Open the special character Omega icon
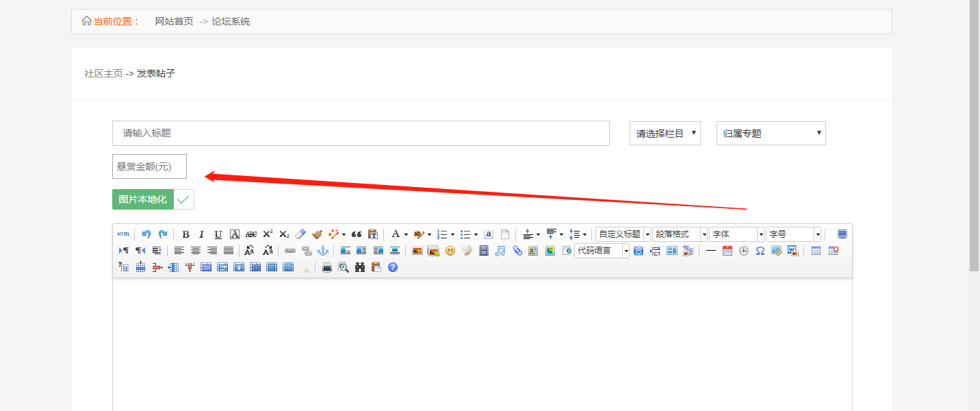The image size is (980, 411). tap(760, 251)
